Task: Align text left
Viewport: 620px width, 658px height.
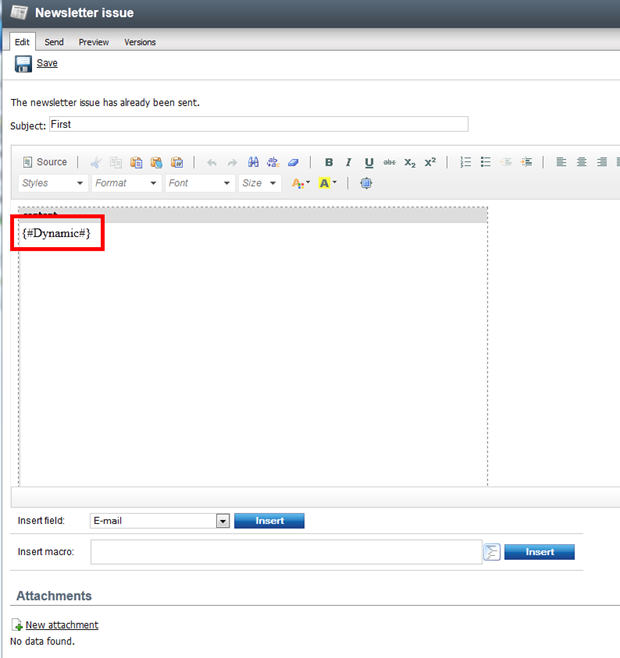Action: pos(561,162)
